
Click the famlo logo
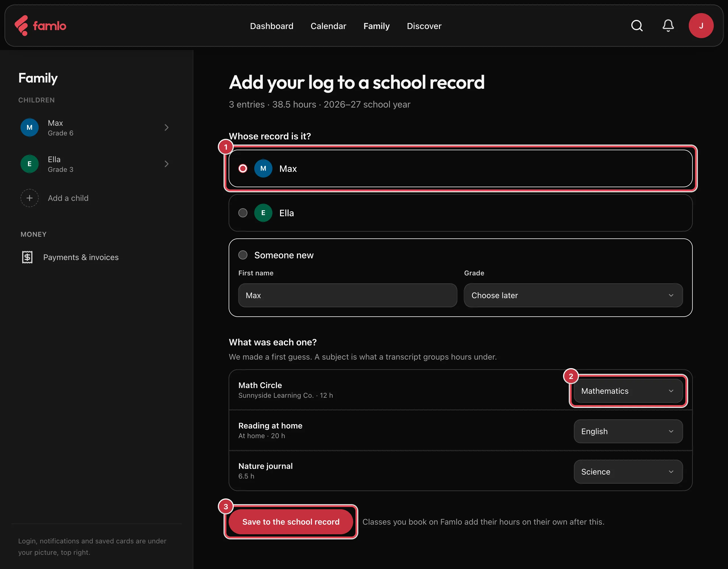coord(40,26)
